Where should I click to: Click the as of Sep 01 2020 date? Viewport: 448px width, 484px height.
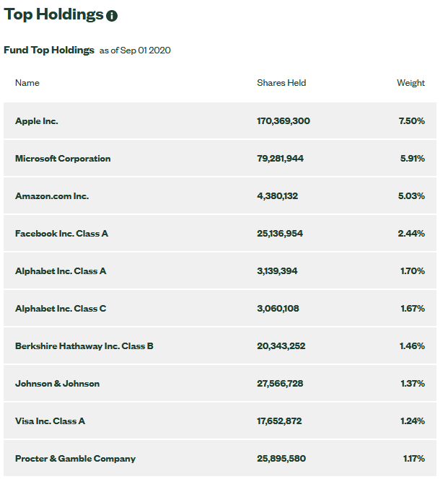[135, 50]
